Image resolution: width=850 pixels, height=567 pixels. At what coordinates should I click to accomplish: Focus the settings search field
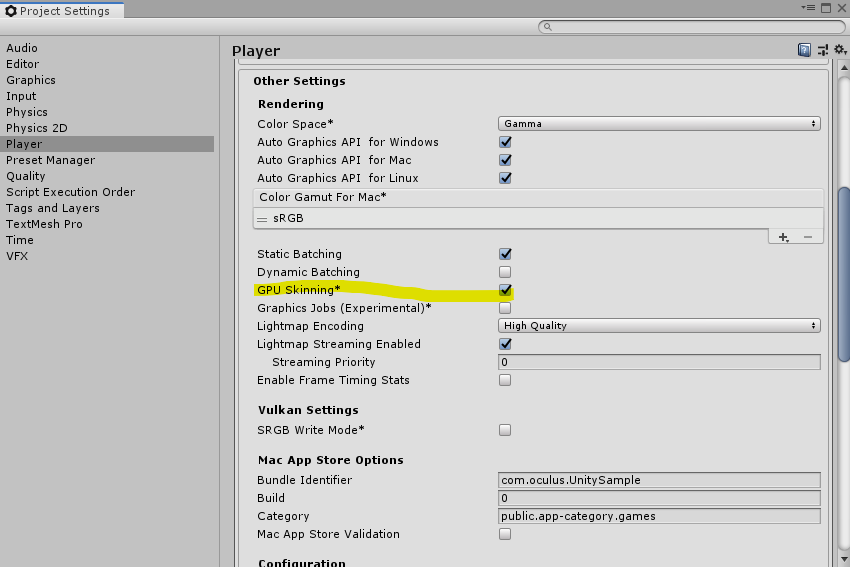[x=691, y=27]
